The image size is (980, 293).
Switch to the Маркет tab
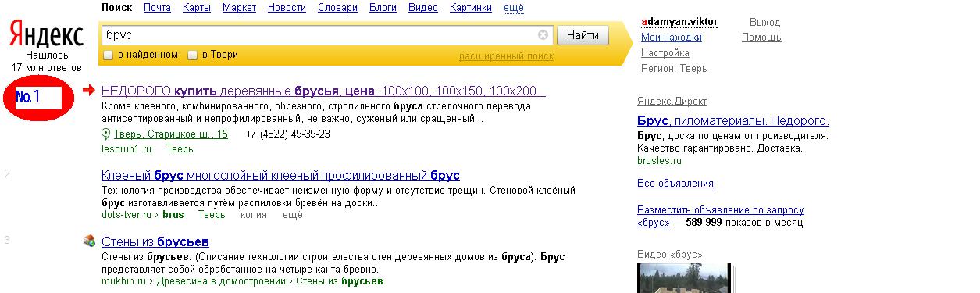pyautogui.click(x=239, y=8)
